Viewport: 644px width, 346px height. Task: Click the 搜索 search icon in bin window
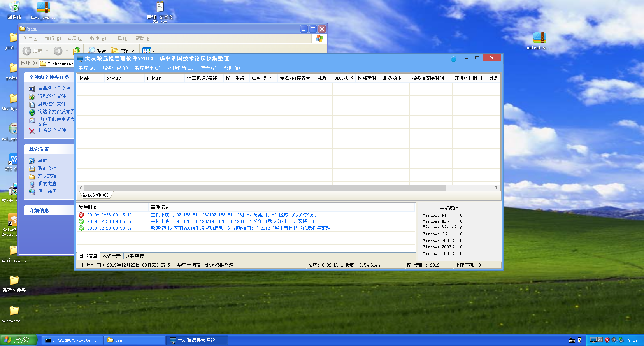tap(92, 51)
